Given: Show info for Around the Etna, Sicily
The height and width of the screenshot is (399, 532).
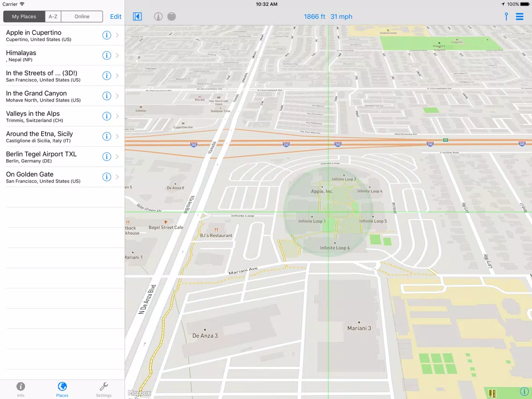Looking at the screenshot, I should point(106,136).
